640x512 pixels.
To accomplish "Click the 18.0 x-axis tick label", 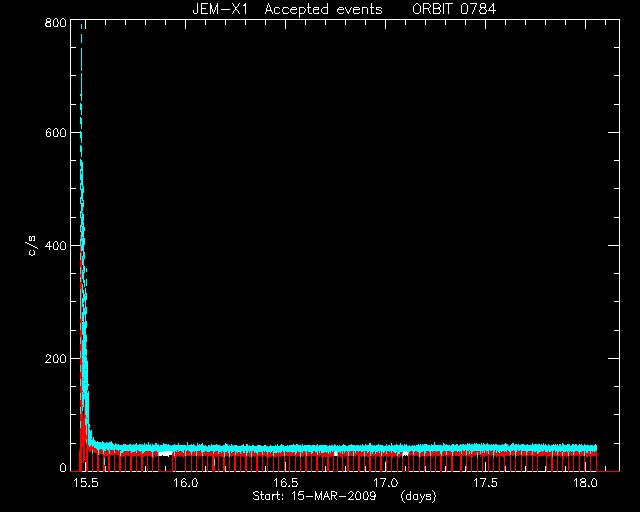I will coord(585,483).
